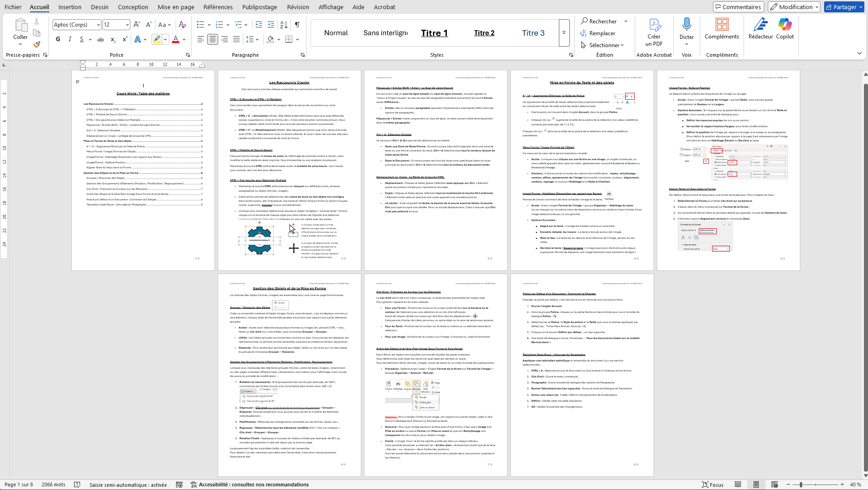Clear all formatting icon
Image resolution: width=868 pixels, height=490 pixels.
click(182, 25)
